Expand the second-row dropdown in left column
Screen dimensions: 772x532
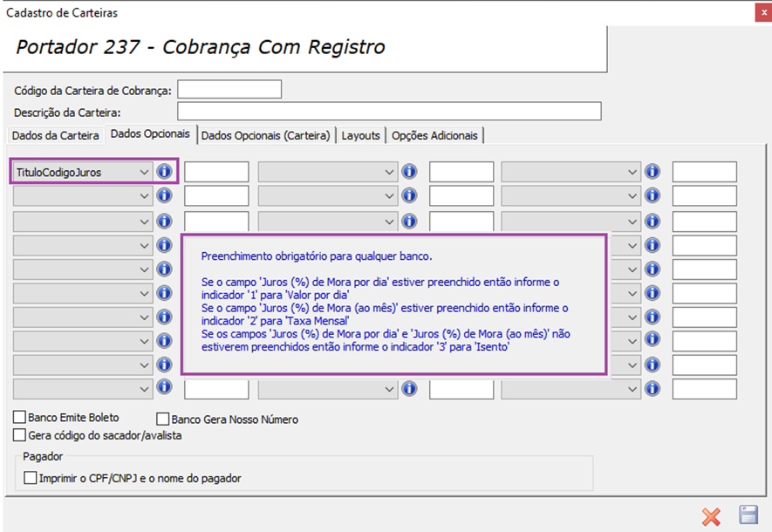pyautogui.click(x=82, y=196)
